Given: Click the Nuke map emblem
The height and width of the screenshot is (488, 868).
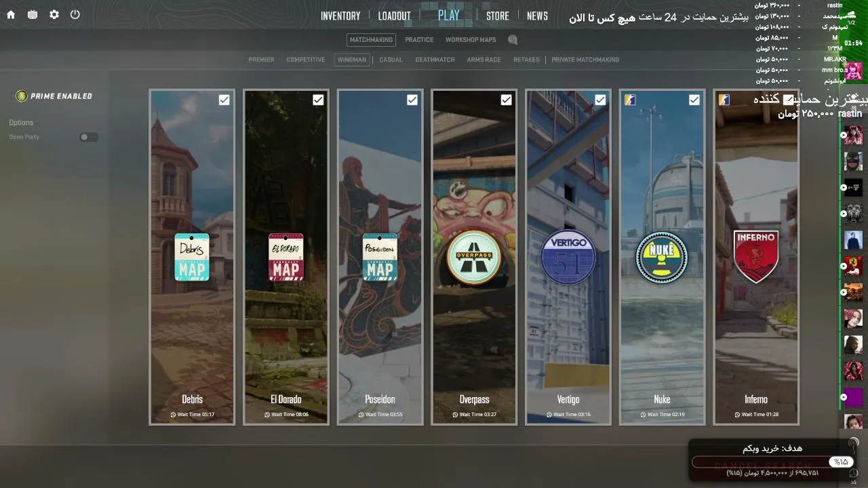Looking at the screenshot, I should pyautogui.click(x=662, y=258).
